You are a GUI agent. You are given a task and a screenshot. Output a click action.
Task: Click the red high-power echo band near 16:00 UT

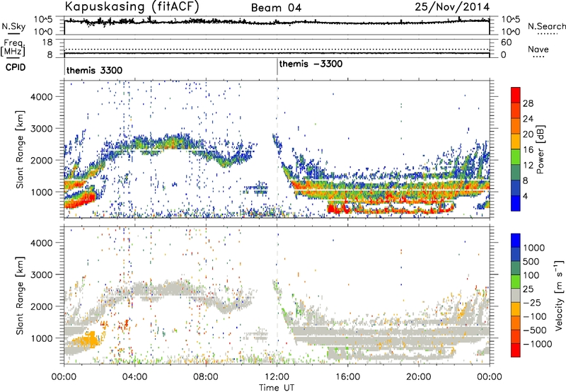click(x=337, y=209)
